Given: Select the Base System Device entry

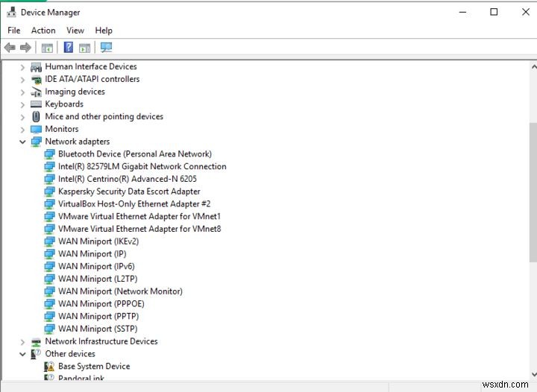Looking at the screenshot, I should (x=94, y=367).
